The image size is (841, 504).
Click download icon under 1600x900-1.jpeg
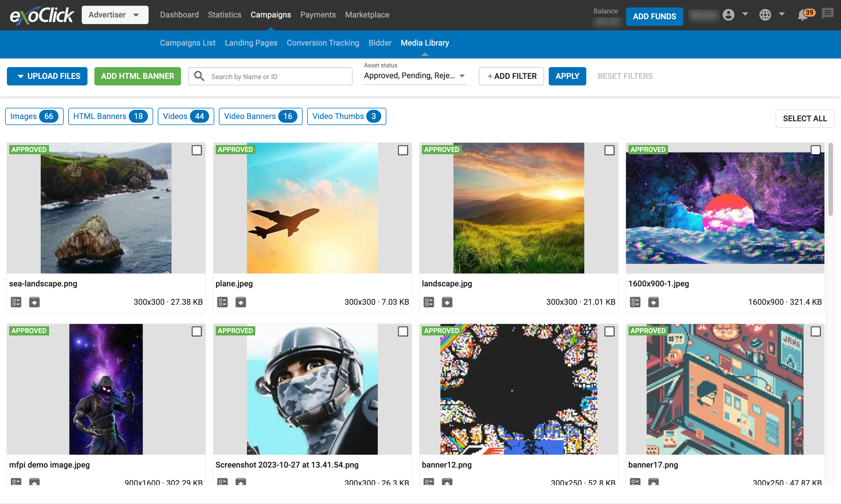(653, 302)
